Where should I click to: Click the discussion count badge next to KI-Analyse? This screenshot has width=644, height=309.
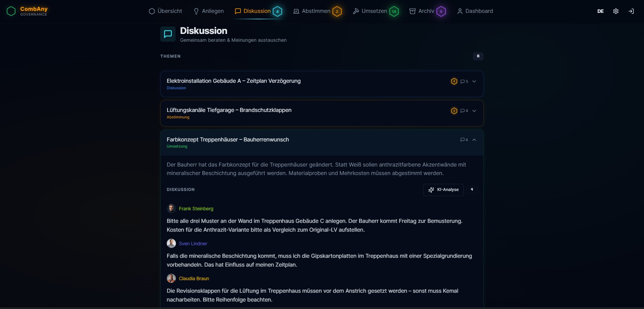tap(472, 190)
